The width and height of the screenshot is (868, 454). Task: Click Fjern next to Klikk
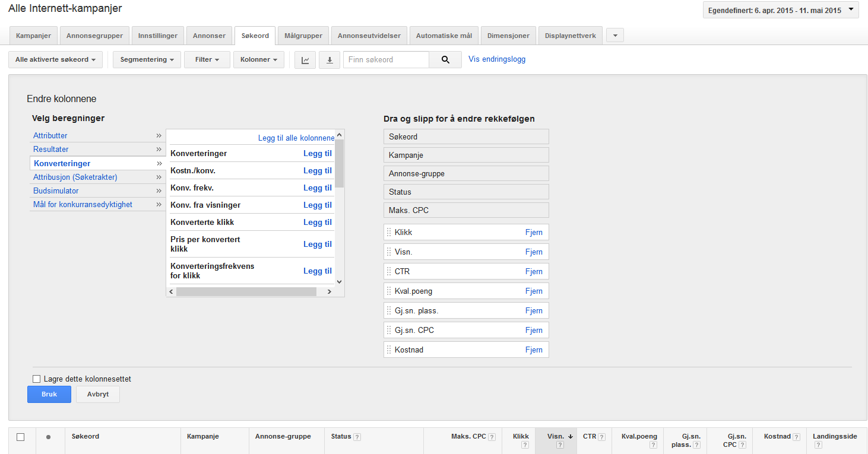pyautogui.click(x=534, y=232)
